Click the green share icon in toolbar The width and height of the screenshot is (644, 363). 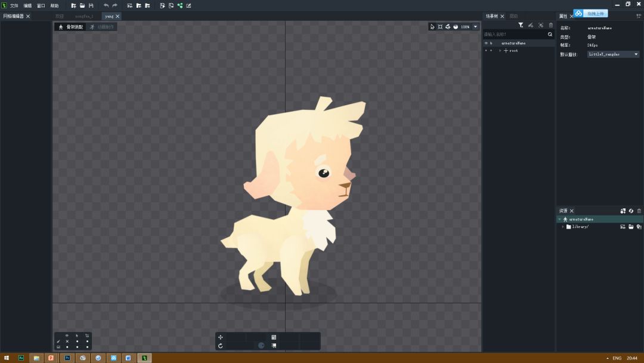tap(180, 5)
